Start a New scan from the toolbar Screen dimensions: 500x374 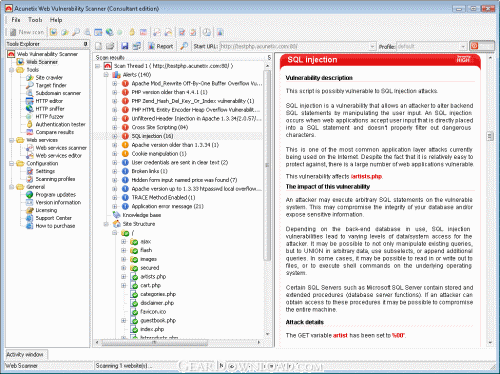tap(27, 32)
